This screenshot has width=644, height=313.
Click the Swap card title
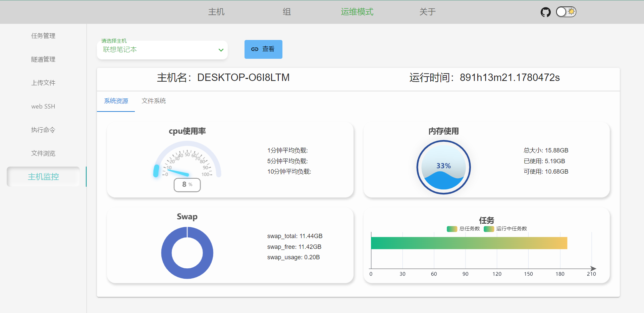[x=187, y=217]
